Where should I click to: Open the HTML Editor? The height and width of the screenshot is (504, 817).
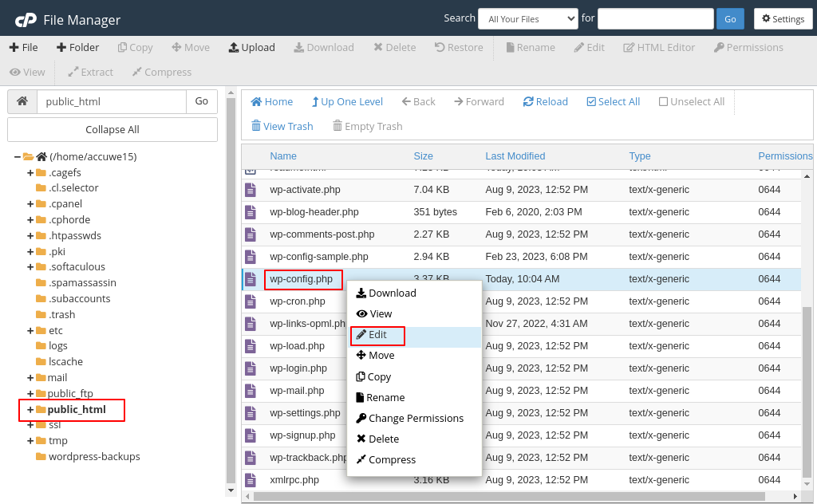tap(659, 47)
